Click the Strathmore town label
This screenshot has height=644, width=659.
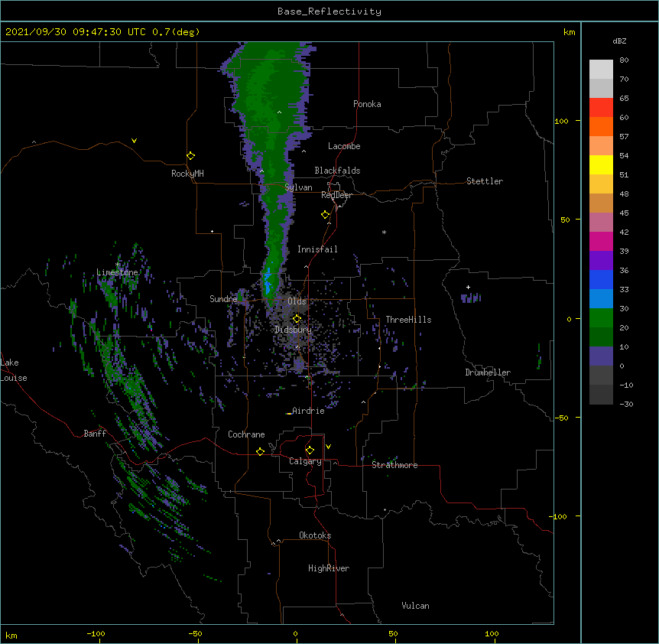pos(394,465)
